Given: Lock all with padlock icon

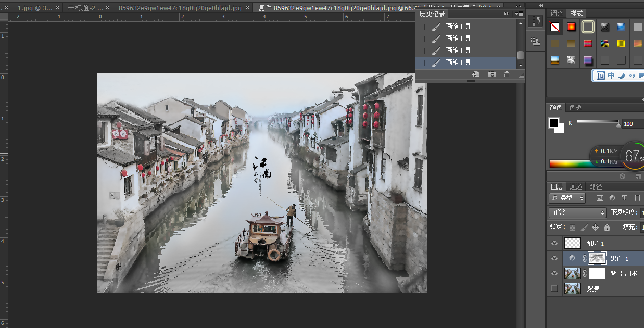Looking at the screenshot, I should 607,228.
